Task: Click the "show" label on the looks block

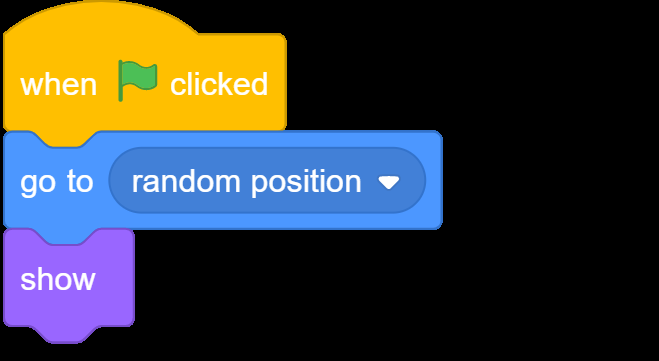Action: coord(58,279)
